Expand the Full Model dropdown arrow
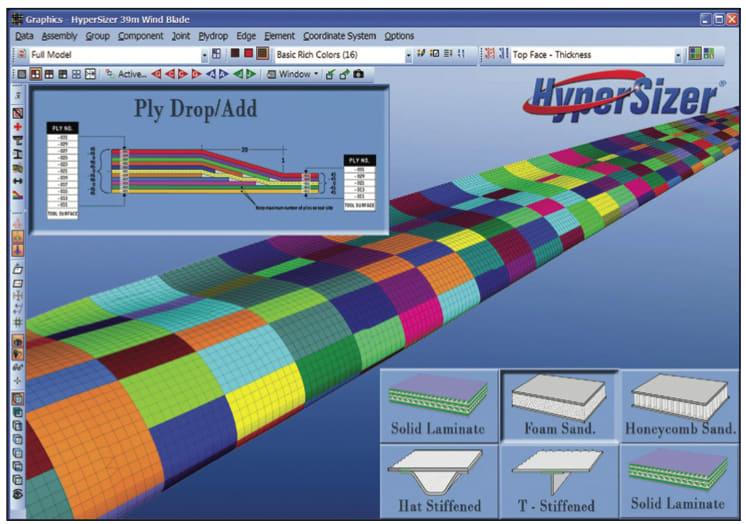Viewport: 746px width, 524px height. [204, 55]
